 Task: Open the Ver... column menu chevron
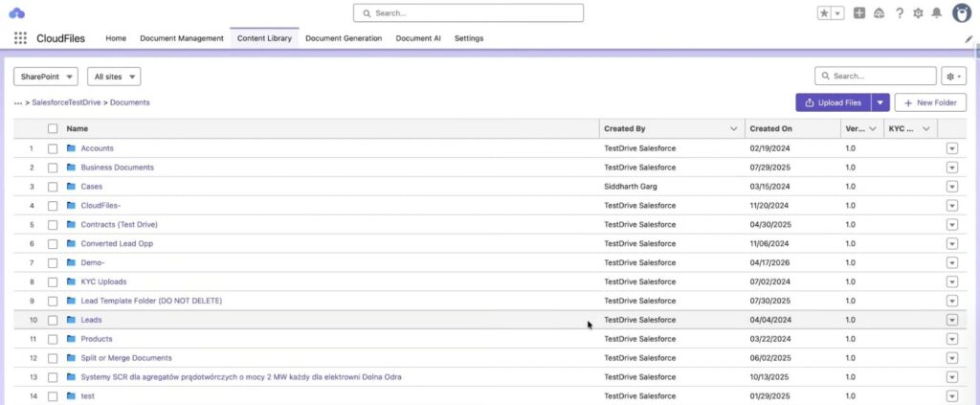coord(873,128)
